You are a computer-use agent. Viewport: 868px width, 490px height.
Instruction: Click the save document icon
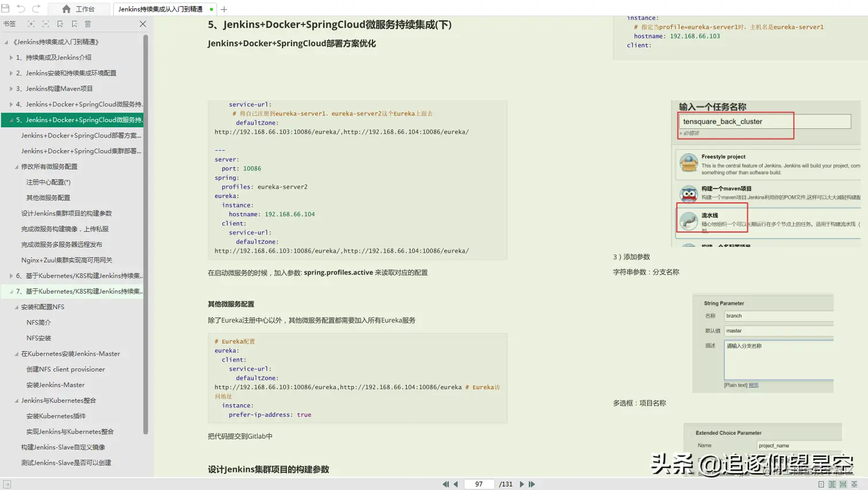tap(6, 9)
